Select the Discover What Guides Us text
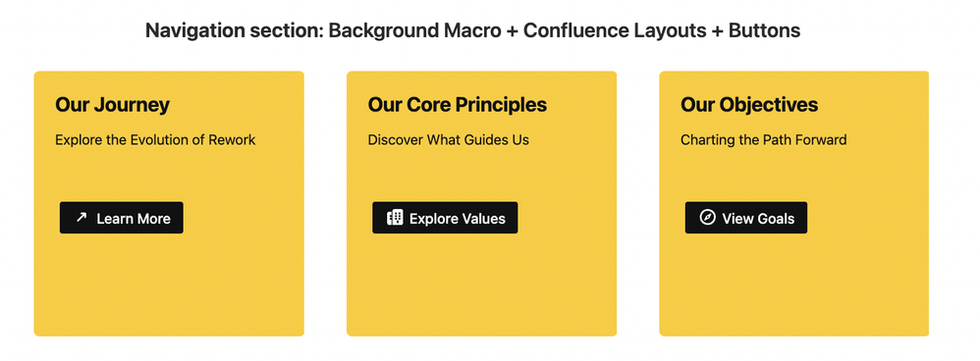Image resolution: width=980 pixels, height=361 pixels. pos(448,140)
